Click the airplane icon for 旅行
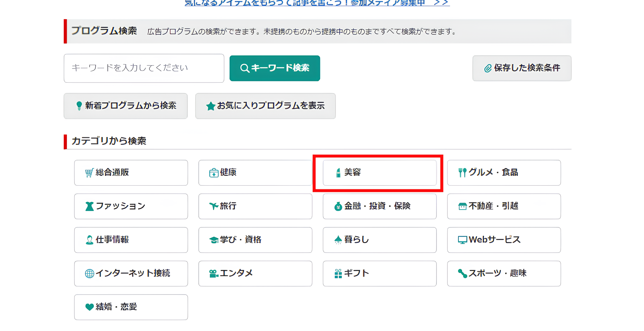644x331 pixels. (x=214, y=206)
